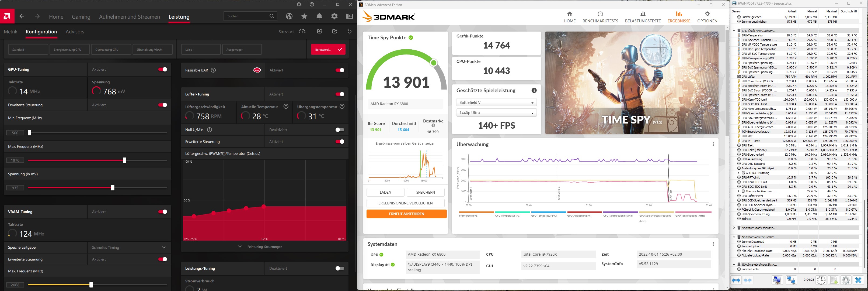
Task: Toggle Erweiterte Steuerung under Lüfter-Tuning
Action: pos(340,142)
